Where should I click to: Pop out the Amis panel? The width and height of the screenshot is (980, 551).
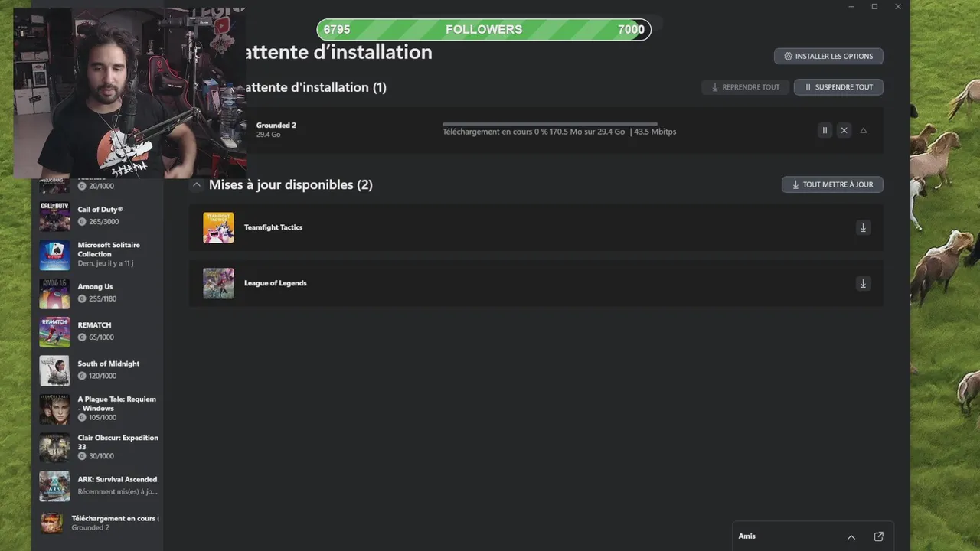[x=878, y=536]
